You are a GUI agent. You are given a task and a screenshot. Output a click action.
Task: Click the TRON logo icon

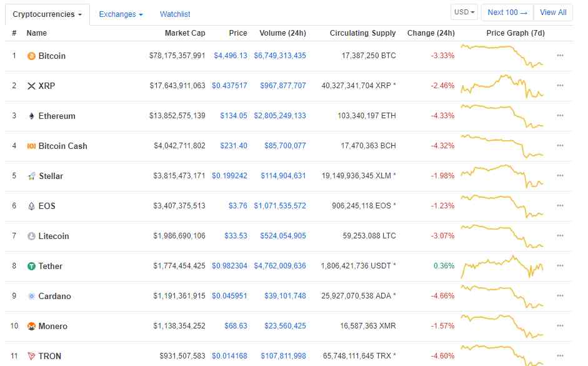pos(31,357)
